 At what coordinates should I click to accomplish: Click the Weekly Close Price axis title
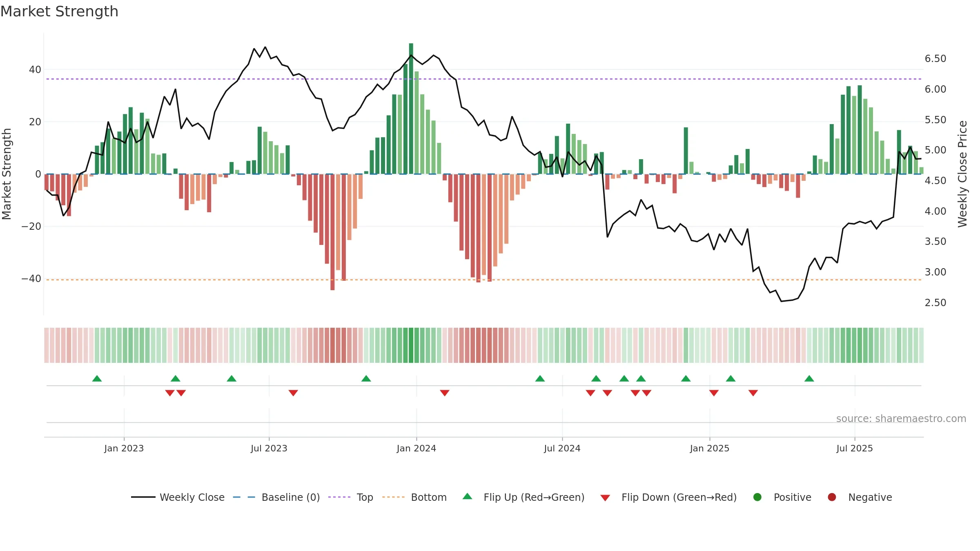(962, 174)
